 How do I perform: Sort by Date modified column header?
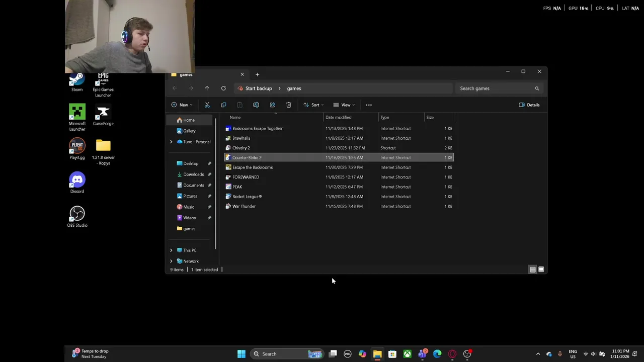coord(351,118)
